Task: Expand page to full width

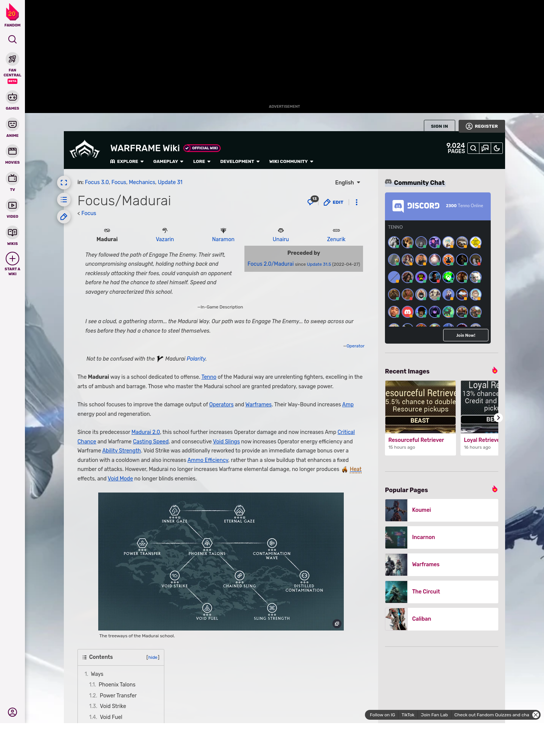Action: tap(64, 183)
